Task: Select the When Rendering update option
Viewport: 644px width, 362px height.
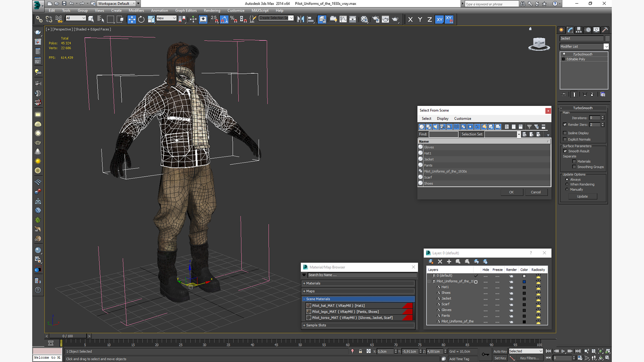Action: 567,184
